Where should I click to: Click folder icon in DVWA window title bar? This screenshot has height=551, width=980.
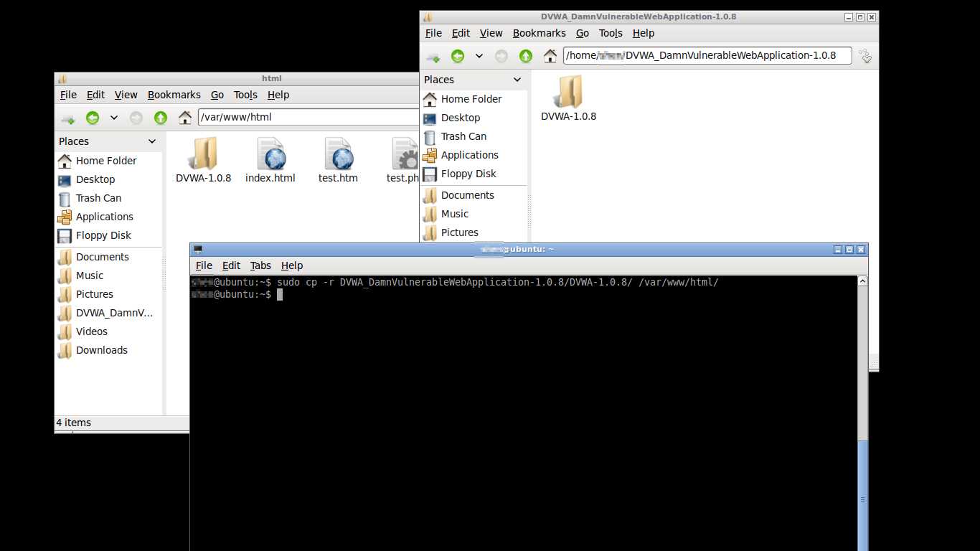click(428, 17)
